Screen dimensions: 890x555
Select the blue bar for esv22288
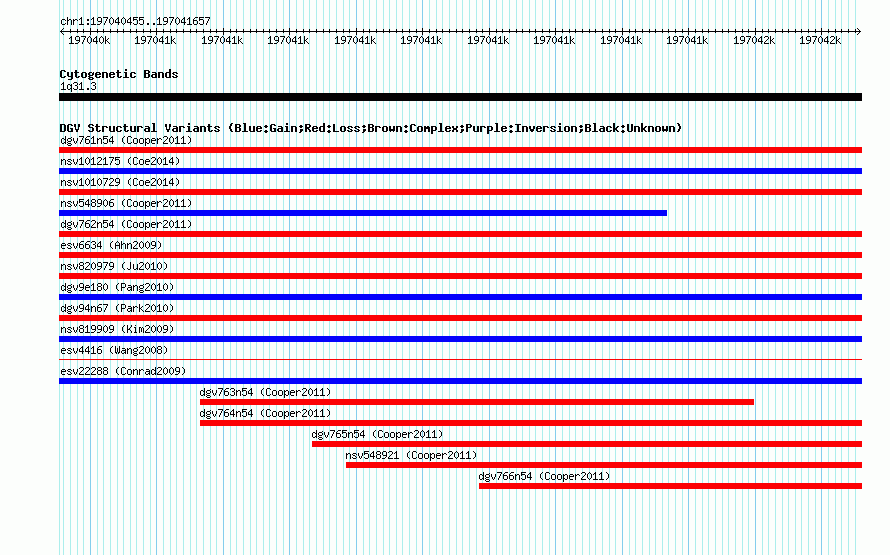(x=460, y=381)
